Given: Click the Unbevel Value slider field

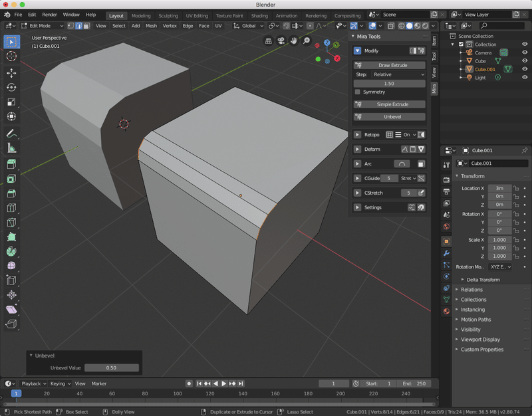Looking at the screenshot, I should [x=112, y=367].
